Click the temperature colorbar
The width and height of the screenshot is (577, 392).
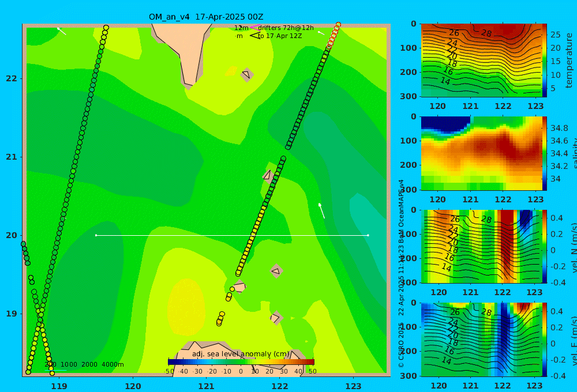pos(544,61)
